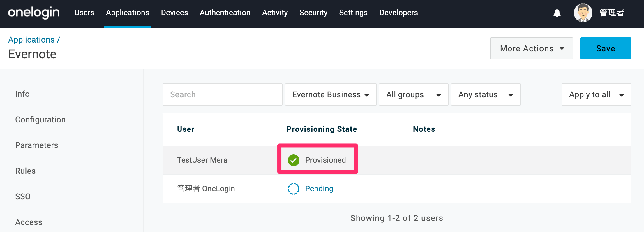Open the Devices menu

click(174, 13)
